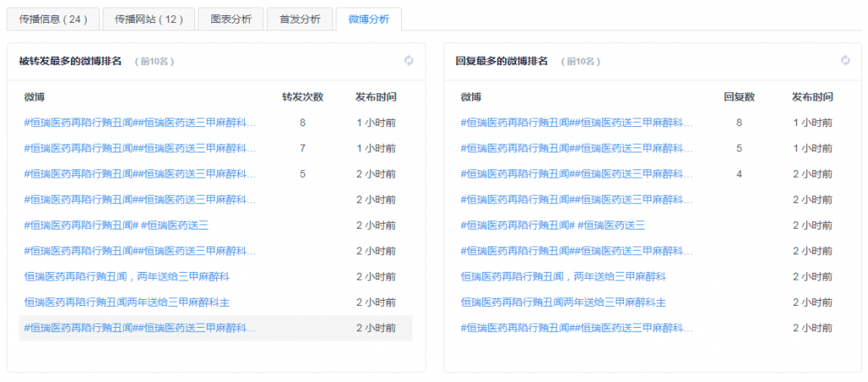Open the 传播信息 (24) tab
The width and height of the screenshot is (868, 382).
click(53, 19)
